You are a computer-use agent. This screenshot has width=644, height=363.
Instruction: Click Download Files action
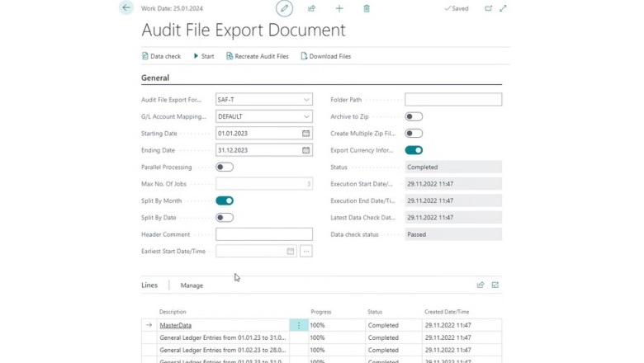coord(325,56)
